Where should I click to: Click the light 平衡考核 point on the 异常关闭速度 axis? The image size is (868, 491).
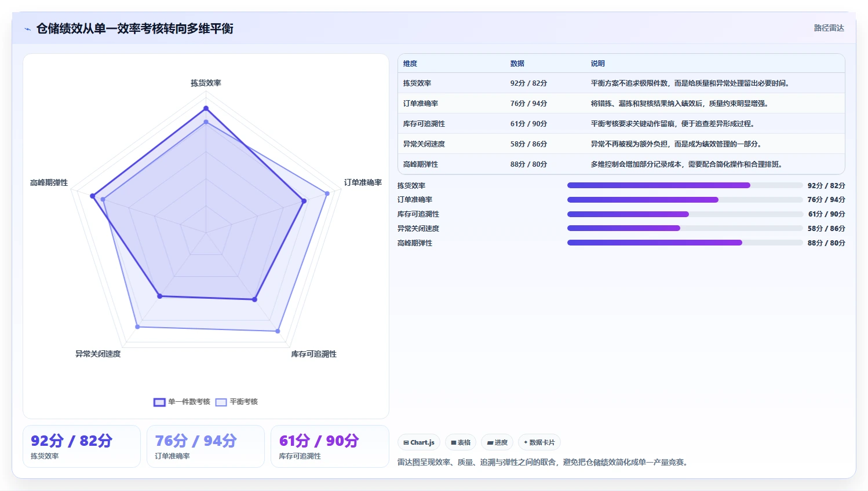137,327
